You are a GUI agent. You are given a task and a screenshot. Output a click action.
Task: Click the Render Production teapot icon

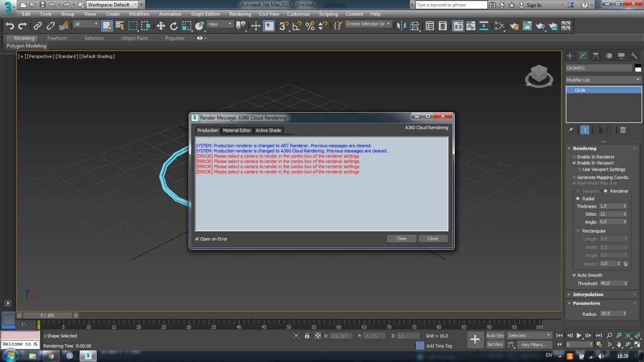[x=540, y=26]
